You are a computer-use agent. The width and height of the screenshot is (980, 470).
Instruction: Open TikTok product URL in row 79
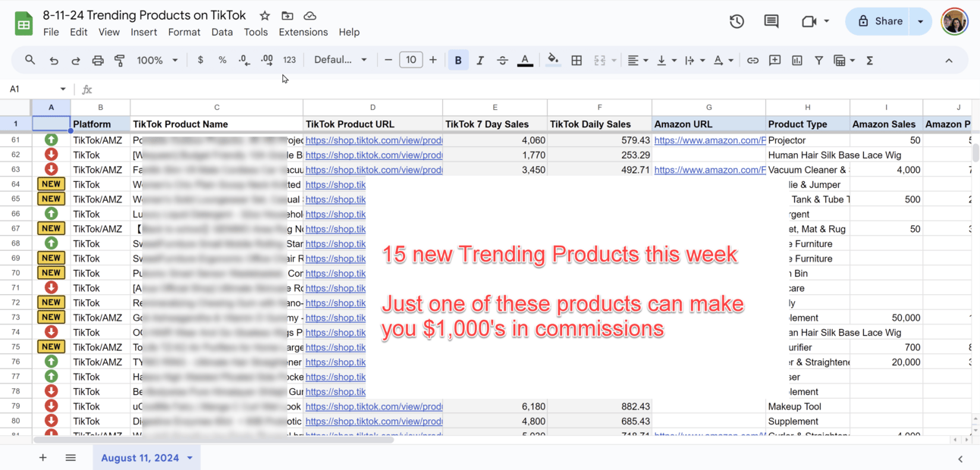point(374,406)
